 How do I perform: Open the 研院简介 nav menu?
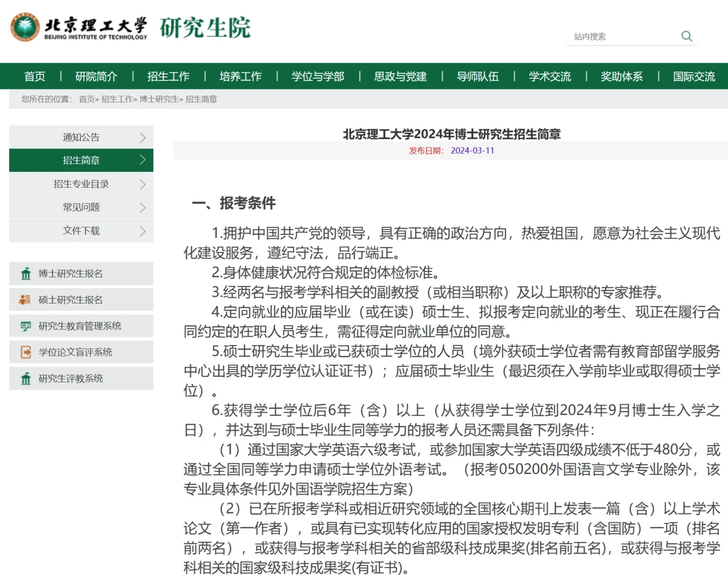point(96,76)
